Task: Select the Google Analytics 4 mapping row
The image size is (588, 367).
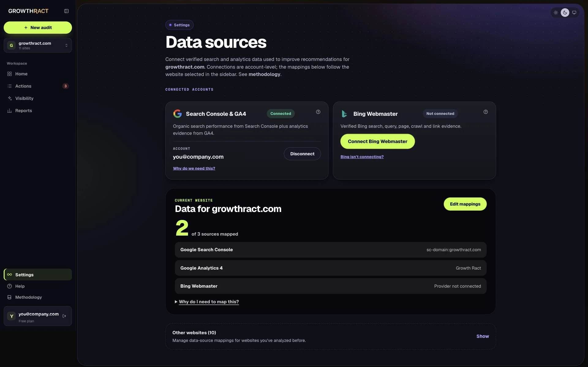Action: click(x=330, y=268)
